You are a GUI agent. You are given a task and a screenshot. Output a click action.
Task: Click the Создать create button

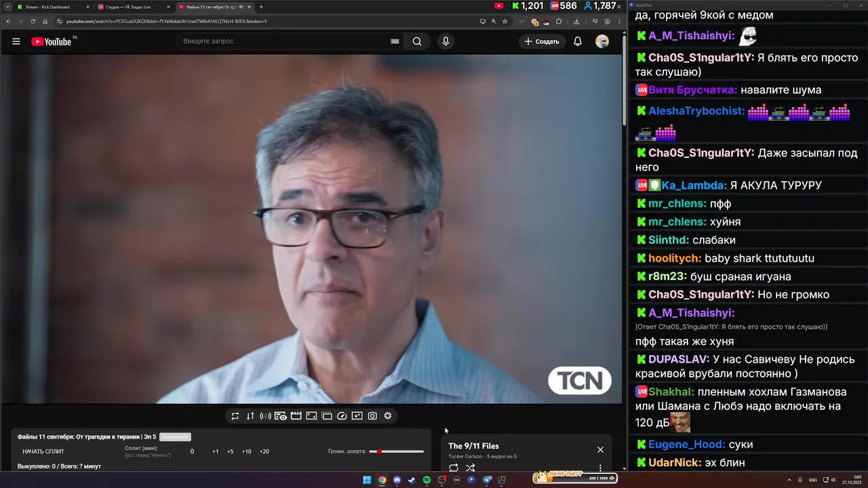[542, 41]
